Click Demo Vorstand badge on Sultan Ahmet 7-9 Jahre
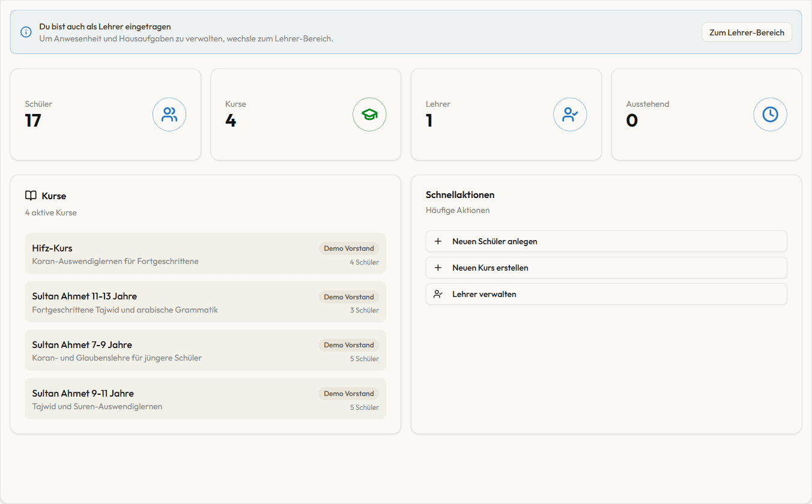Screen dimensions: 812x504 point(349,345)
